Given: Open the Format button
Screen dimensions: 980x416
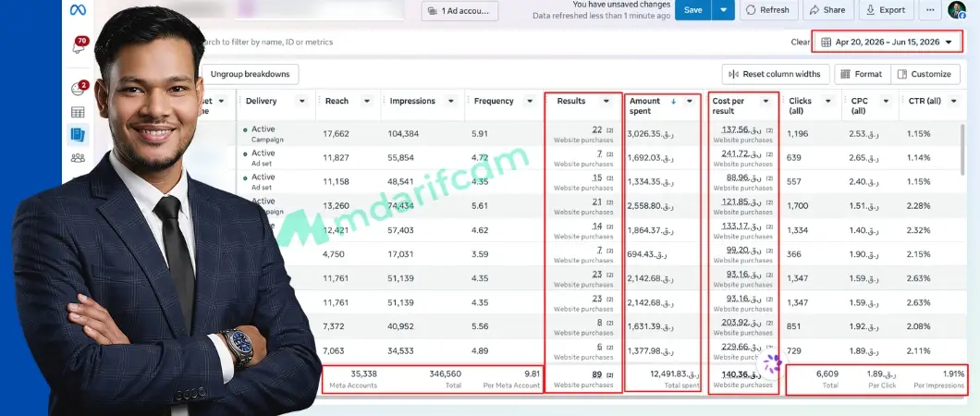Looking at the screenshot, I should tap(863, 74).
